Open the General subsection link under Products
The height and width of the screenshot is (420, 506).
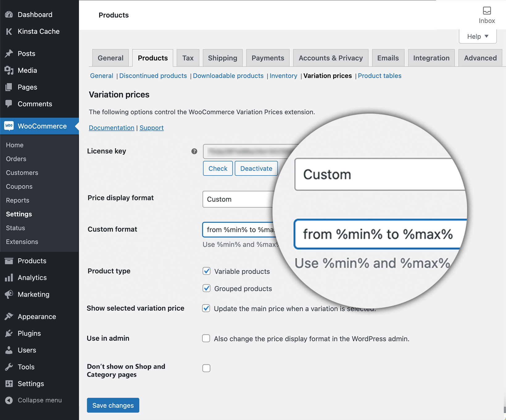(x=102, y=76)
